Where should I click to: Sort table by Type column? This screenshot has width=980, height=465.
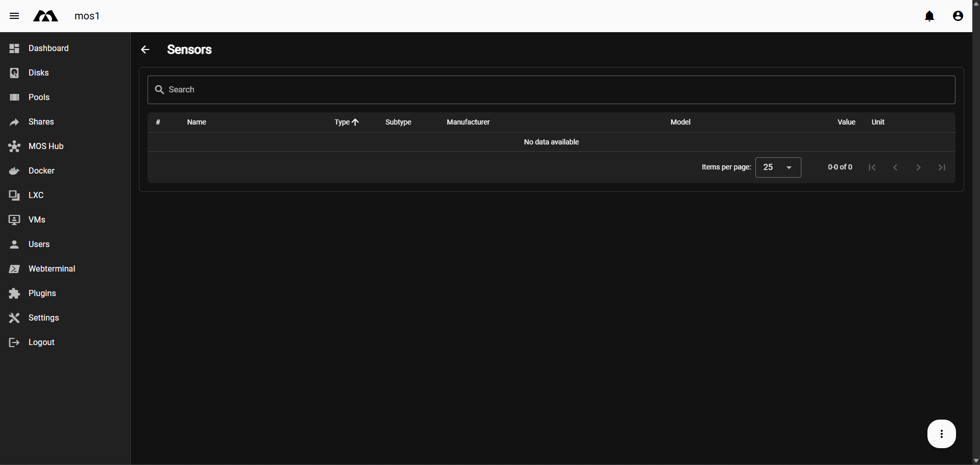[x=342, y=122]
